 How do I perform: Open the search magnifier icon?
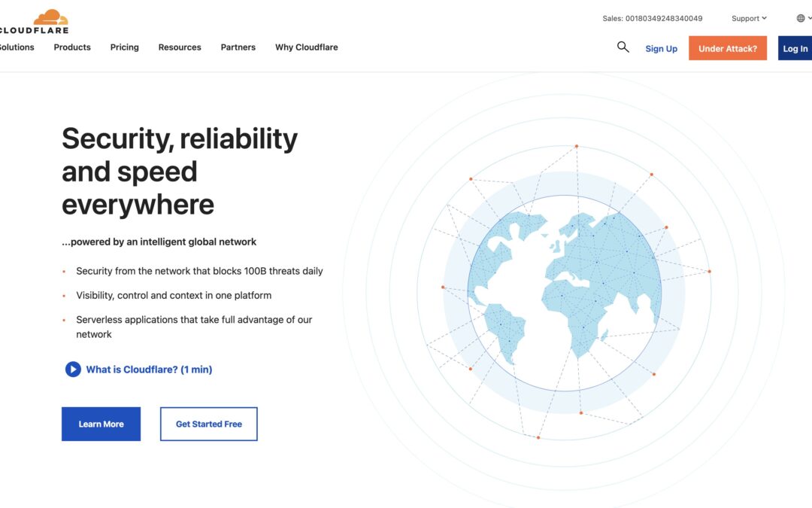point(623,47)
